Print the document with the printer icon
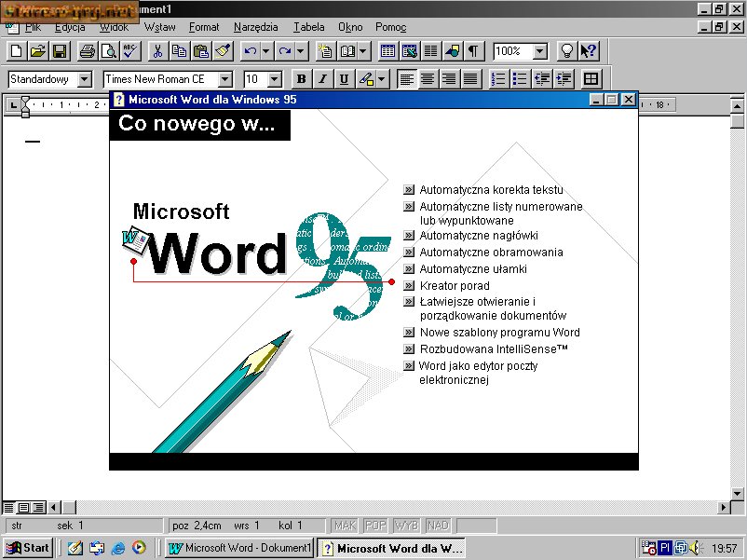 click(88, 51)
